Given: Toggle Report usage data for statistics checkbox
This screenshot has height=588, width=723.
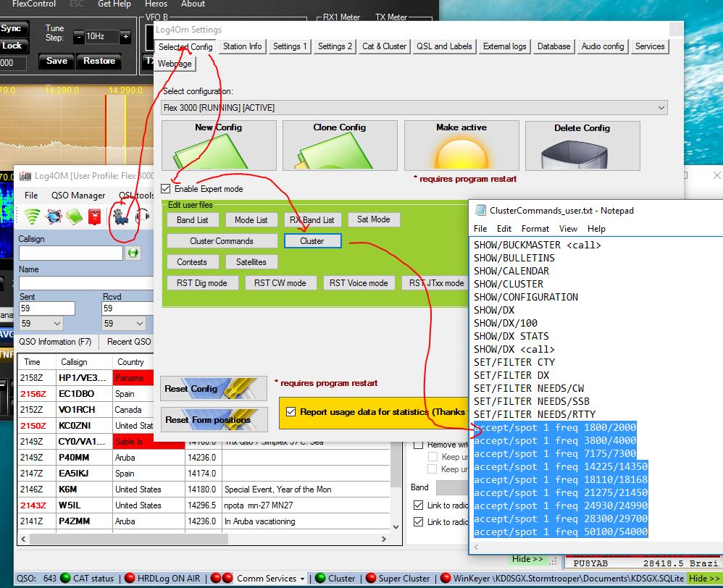Looking at the screenshot, I should click(291, 411).
